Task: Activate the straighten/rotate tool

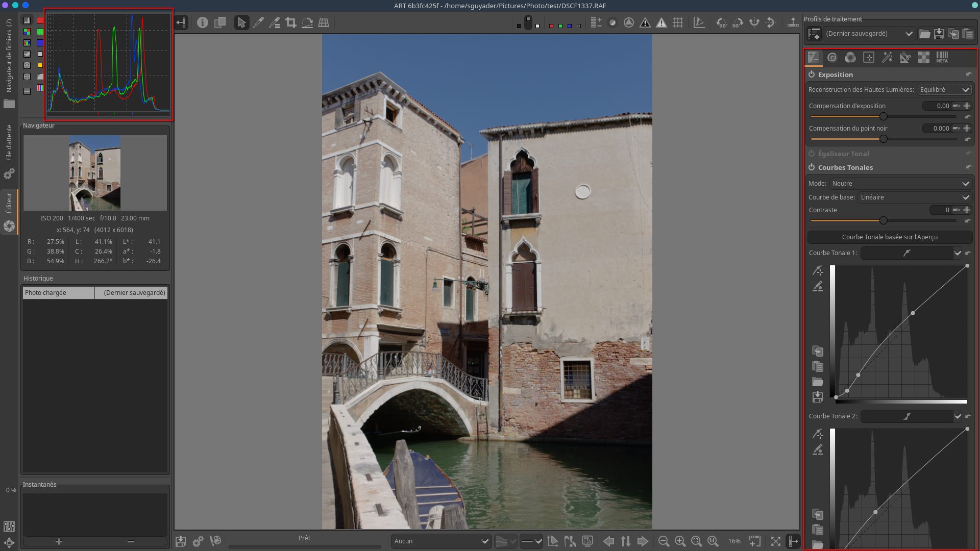Action: pos(307,22)
